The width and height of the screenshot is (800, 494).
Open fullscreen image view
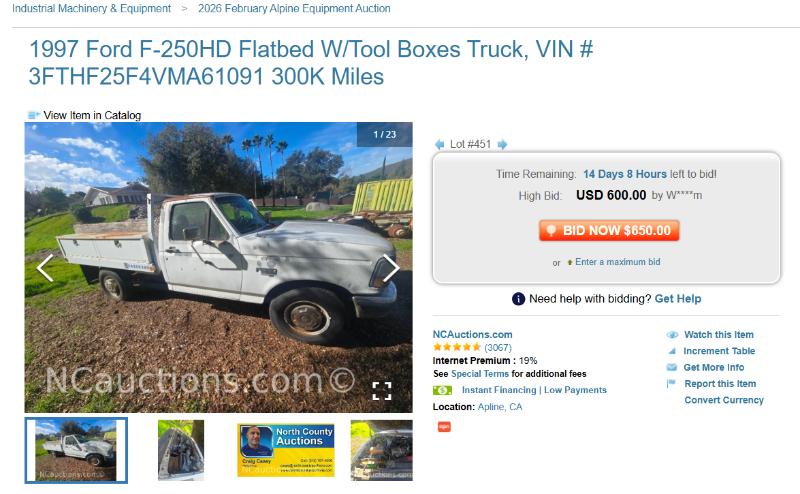[382, 391]
